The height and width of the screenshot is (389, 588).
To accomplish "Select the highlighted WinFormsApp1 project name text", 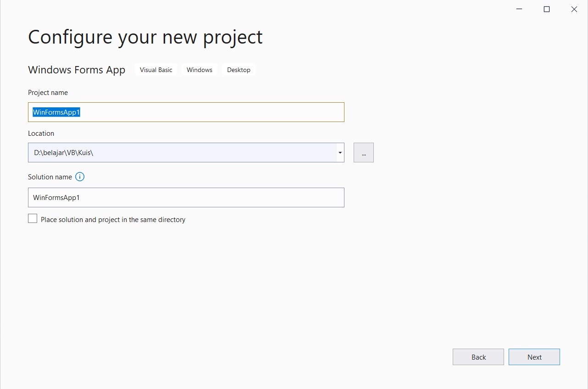I will [56, 112].
